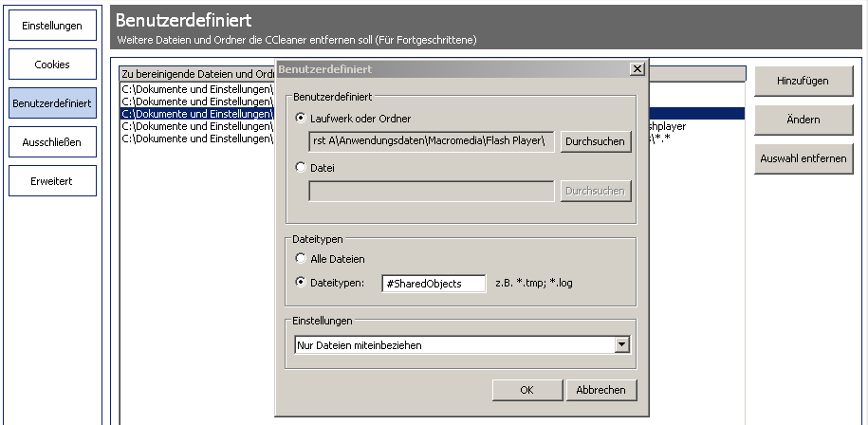Go to the Erweitert section
The image size is (868, 425).
click(52, 180)
